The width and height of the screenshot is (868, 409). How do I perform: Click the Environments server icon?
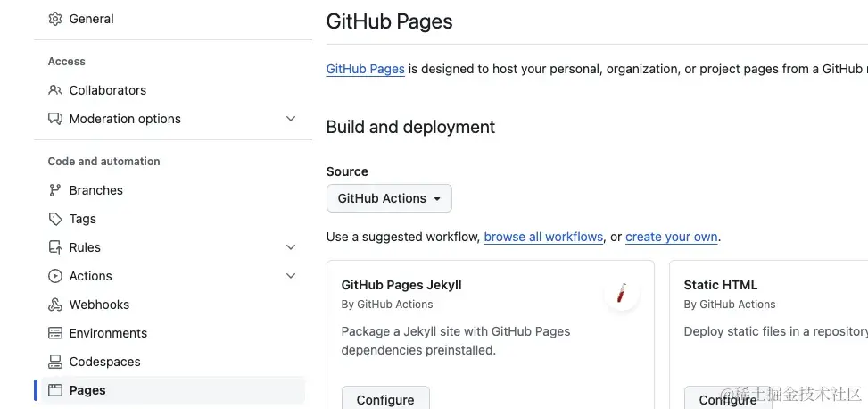coord(55,333)
